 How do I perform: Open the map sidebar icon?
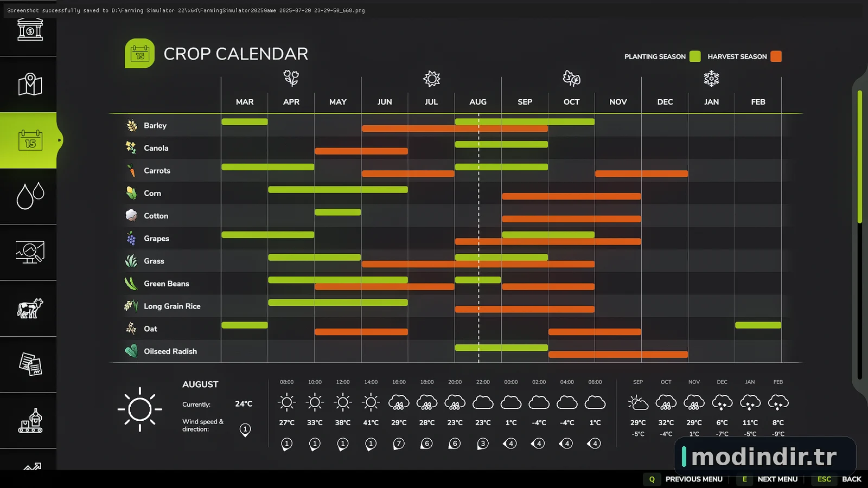(30, 85)
